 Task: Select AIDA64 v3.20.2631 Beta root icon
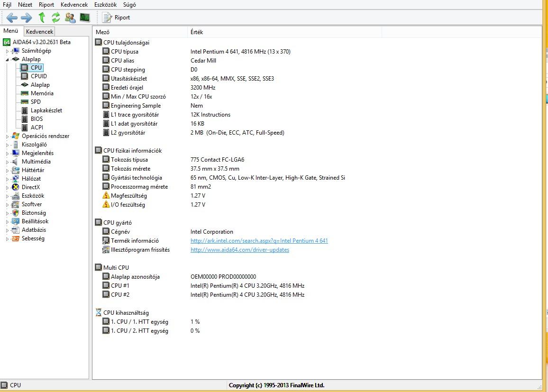click(x=7, y=42)
